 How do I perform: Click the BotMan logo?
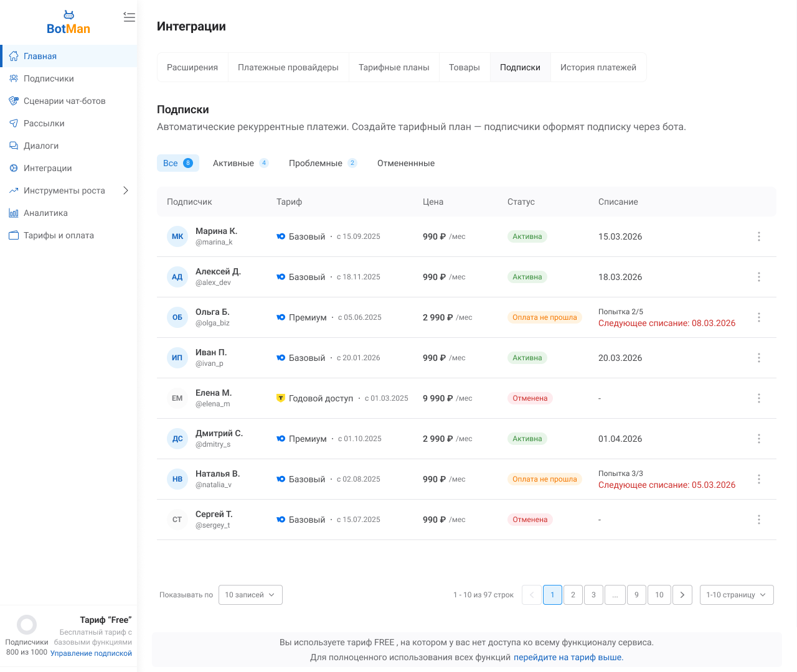coord(68,23)
